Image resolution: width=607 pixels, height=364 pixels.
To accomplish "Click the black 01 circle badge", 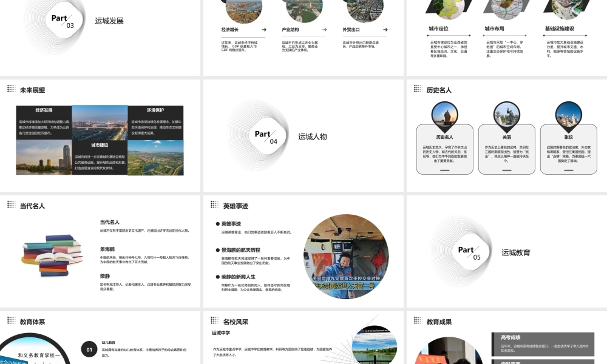I will point(89,349).
